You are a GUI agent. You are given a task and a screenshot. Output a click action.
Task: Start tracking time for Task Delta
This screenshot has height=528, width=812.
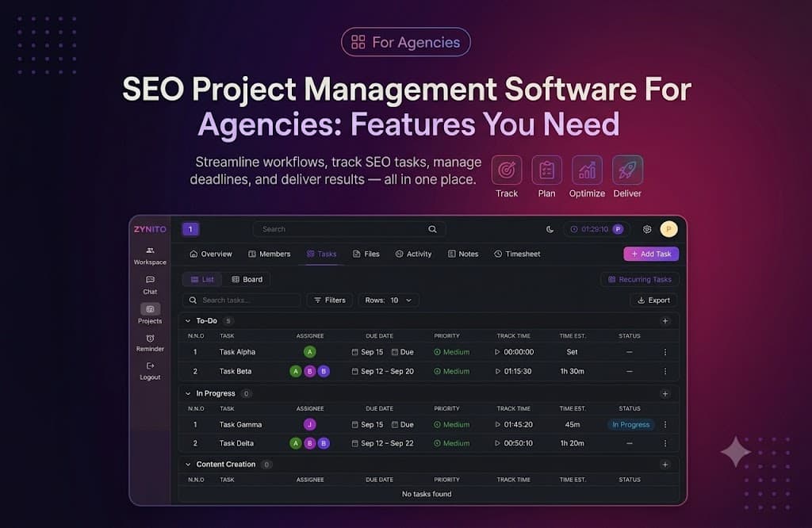click(x=498, y=443)
